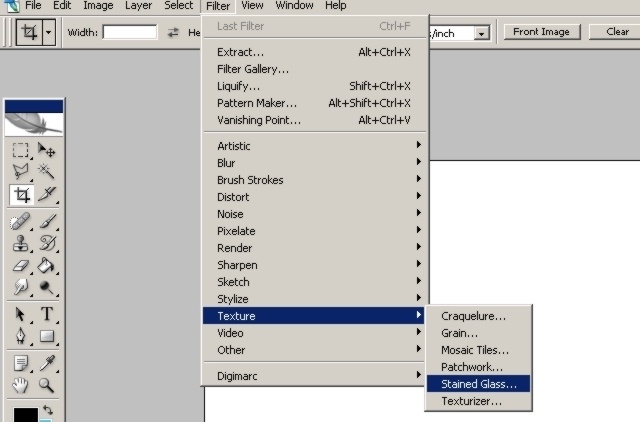640x422 pixels.
Task: Select the Rectangle shape tool
Action: [x=47, y=336]
